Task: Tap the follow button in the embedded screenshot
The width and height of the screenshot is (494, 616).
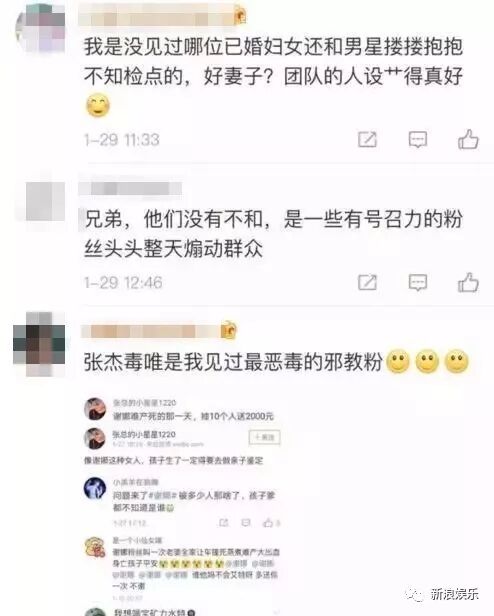Action: click(264, 437)
